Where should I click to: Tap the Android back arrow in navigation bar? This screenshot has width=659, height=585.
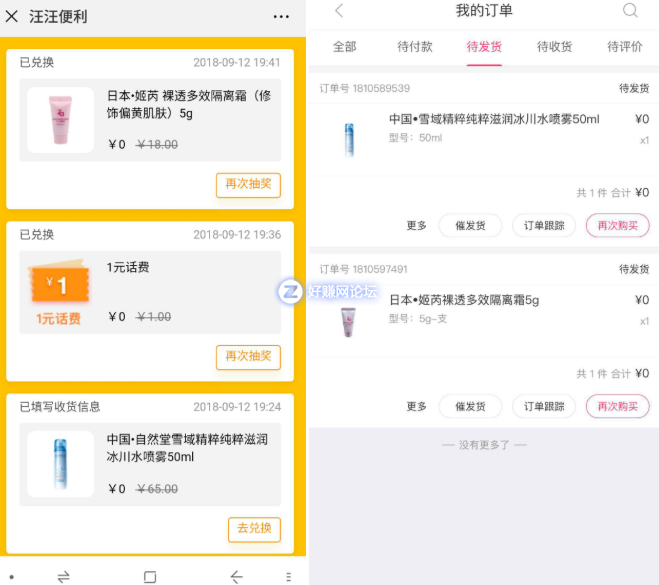[x=237, y=577]
